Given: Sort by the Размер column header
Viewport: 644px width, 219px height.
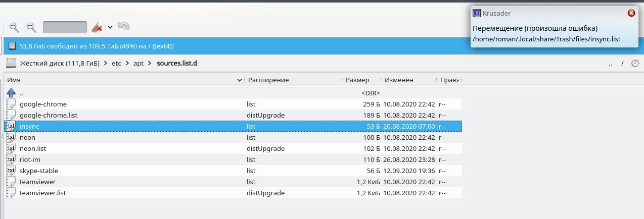Looking at the screenshot, I should coord(362,80).
